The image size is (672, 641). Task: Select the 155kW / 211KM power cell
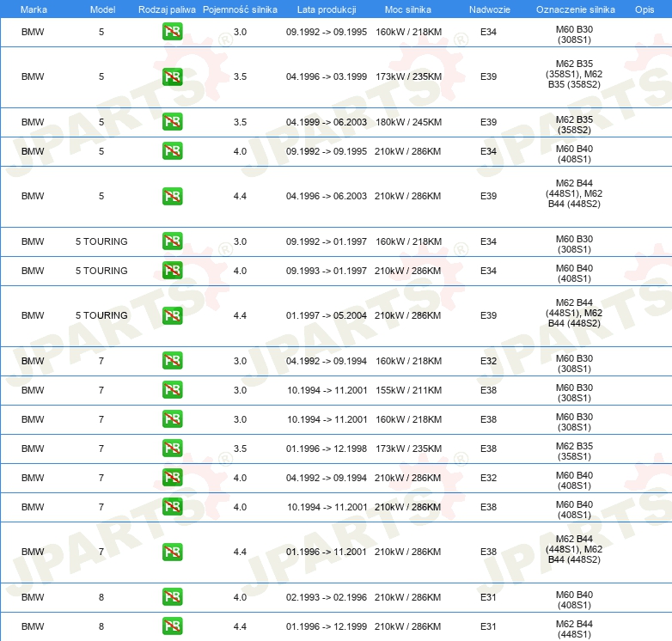408,390
